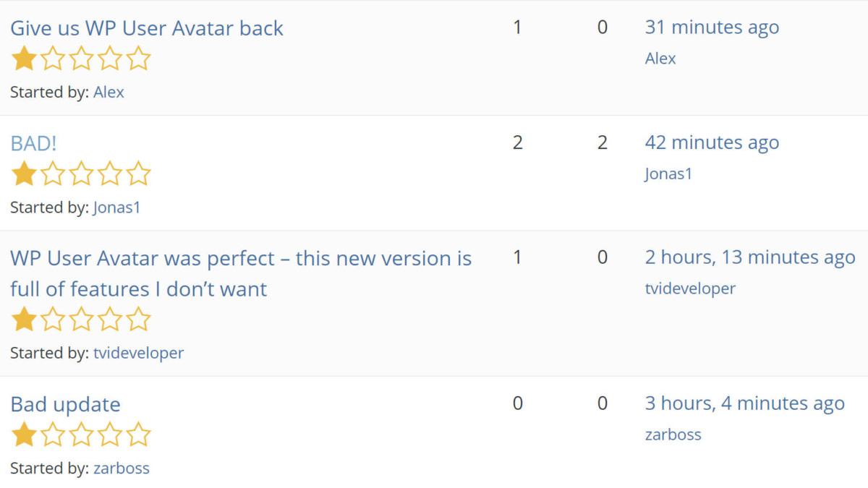Visit Jonas1's profile under the 'BAD!' title
The image size is (868, 488).
tap(117, 207)
